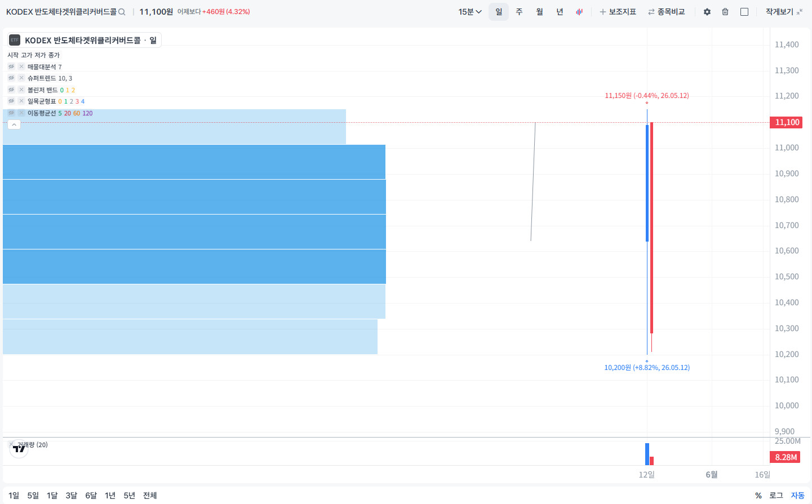The height and width of the screenshot is (504, 812).
Task: Toggle percent scale (%) mode
Action: pos(758,496)
